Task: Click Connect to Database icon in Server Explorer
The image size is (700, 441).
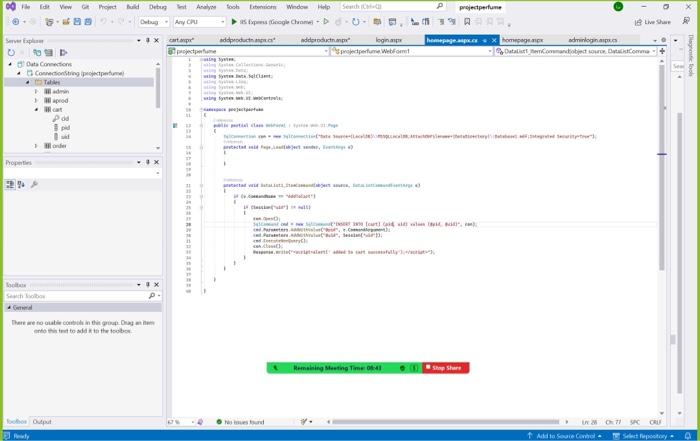Action: point(37,53)
